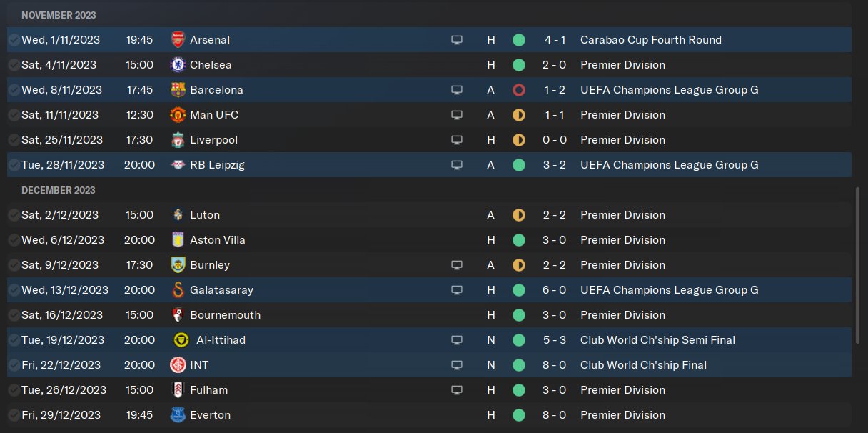
Task: Click the red loss indicator for Barcelona
Action: [x=519, y=90]
